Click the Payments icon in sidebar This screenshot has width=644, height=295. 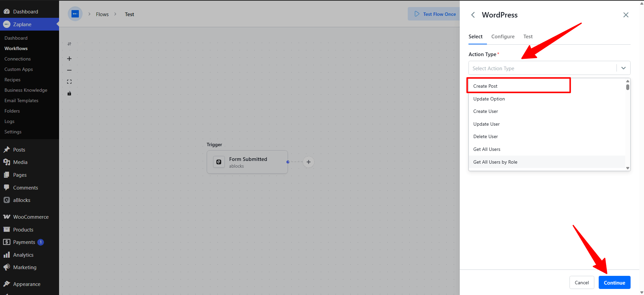pos(7,242)
